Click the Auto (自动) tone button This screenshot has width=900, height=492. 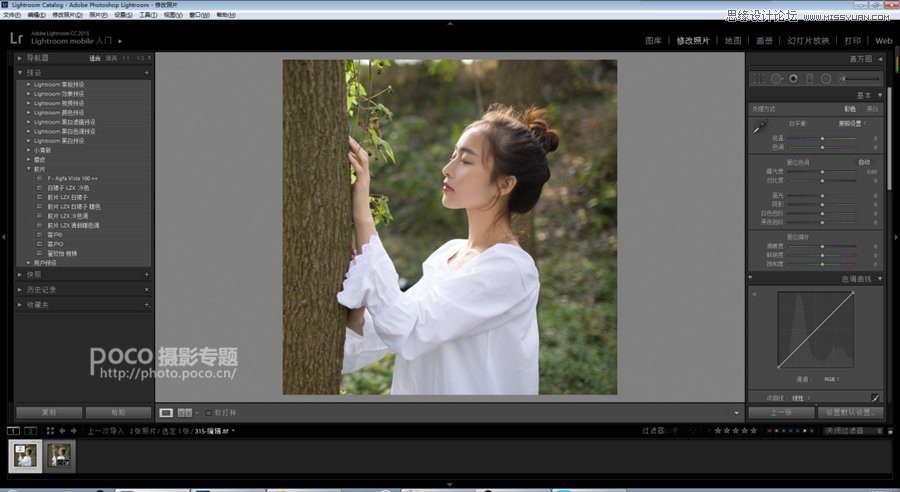[x=864, y=162]
